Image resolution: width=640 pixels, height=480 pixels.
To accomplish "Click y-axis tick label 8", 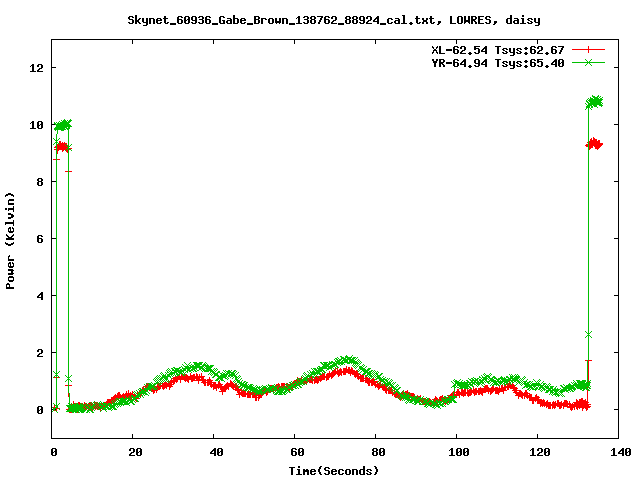I will 40,182.
